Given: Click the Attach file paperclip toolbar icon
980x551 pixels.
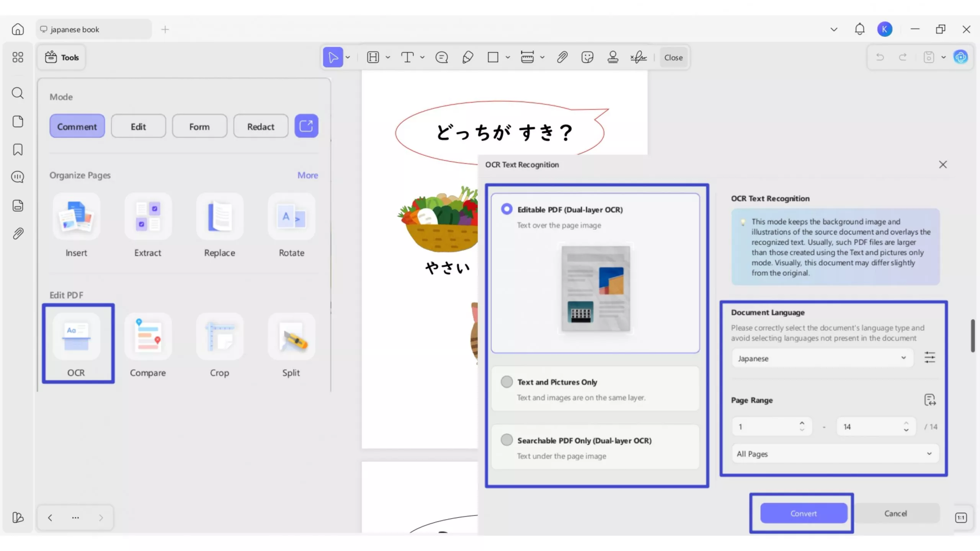Looking at the screenshot, I should [x=562, y=57].
